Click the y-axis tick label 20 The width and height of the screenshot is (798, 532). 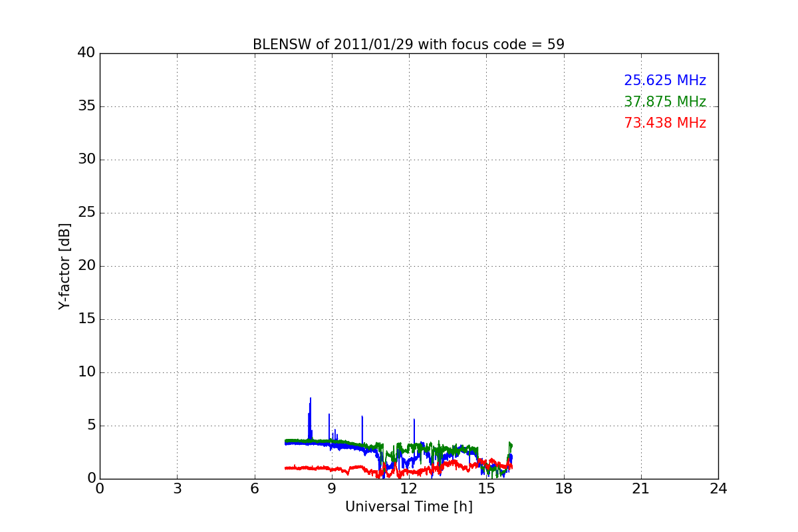point(86,266)
